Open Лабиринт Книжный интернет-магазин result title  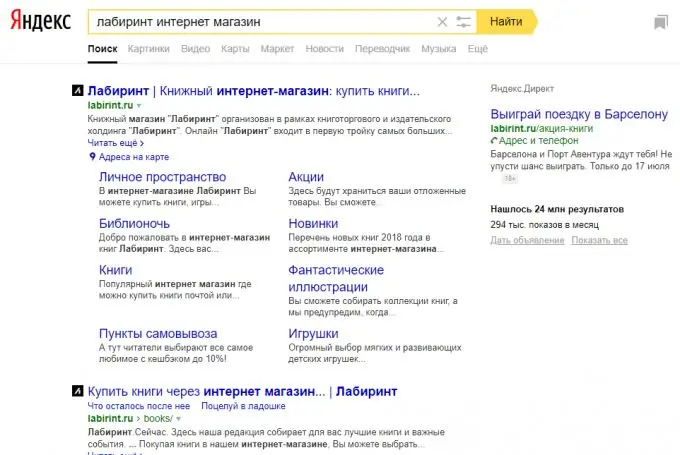click(x=254, y=91)
